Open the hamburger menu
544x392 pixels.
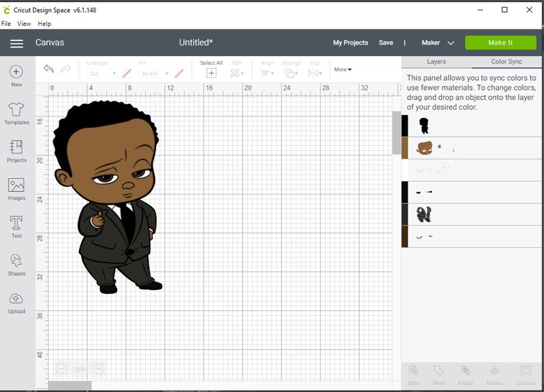(x=16, y=43)
